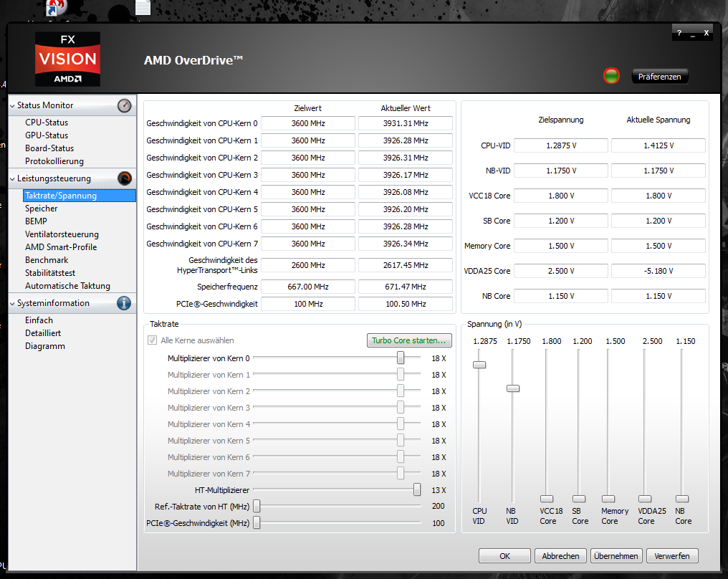Click CPU-Kern 7 current value 3926.34 MHz
The width and height of the screenshot is (728, 579).
[406, 244]
